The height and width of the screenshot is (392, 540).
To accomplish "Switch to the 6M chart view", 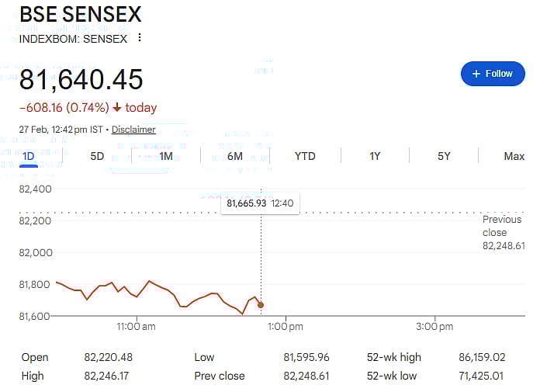I will point(235,156).
